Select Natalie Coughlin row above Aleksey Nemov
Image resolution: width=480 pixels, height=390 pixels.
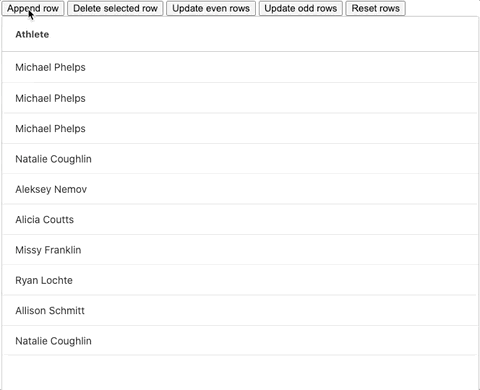click(x=240, y=159)
